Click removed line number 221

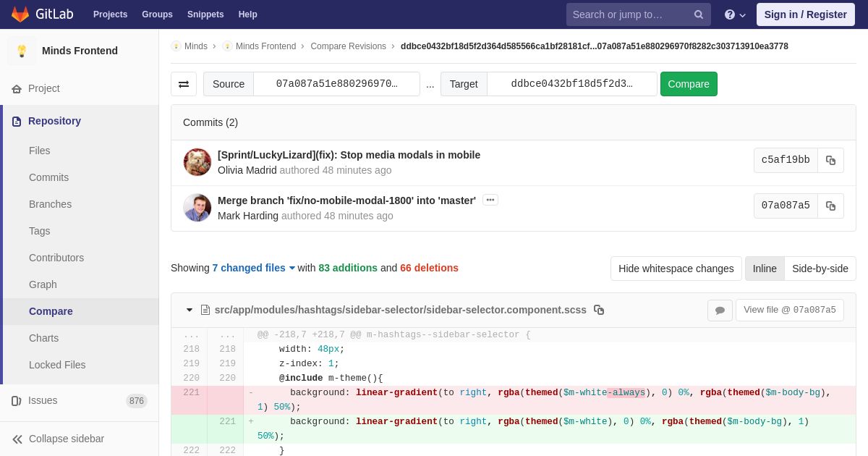click(191, 393)
